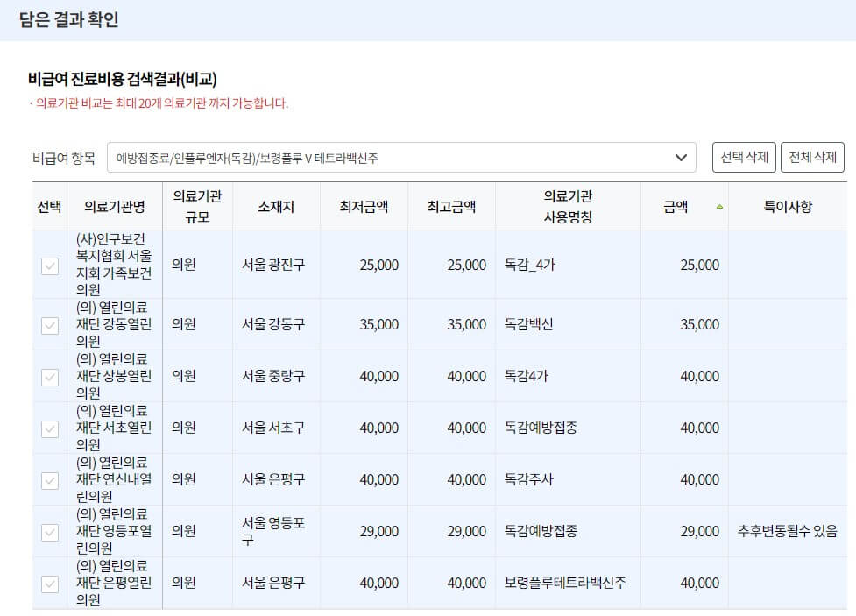Check the 서초열린의원 selection box
856x616 pixels.
coord(48,428)
